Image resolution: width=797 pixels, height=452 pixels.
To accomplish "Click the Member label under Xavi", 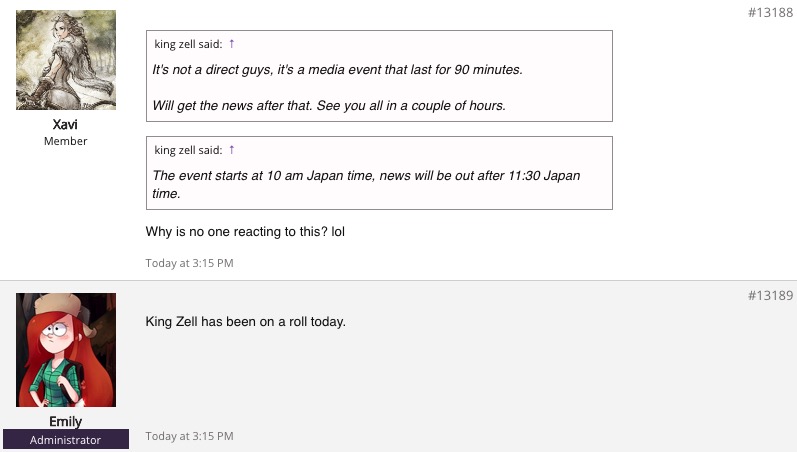I will [x=66, y=142].
